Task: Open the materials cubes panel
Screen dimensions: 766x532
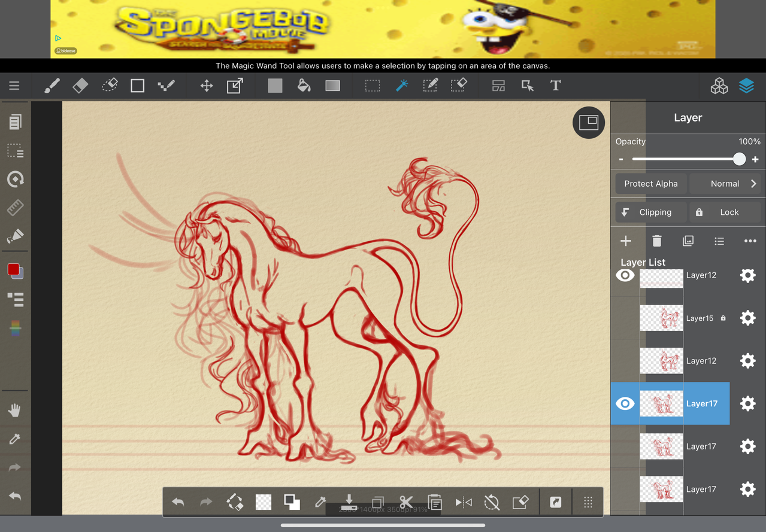Action: pos(719,86)
